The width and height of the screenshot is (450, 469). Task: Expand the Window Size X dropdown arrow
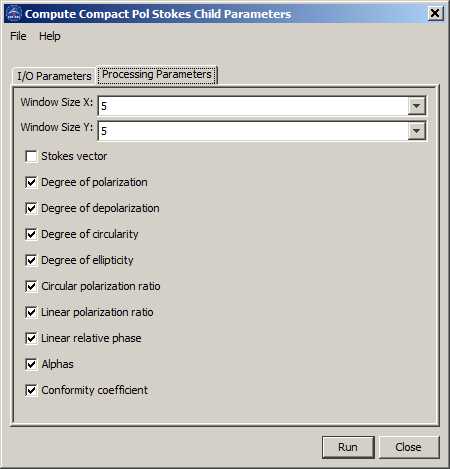click(x=416, y=106)
